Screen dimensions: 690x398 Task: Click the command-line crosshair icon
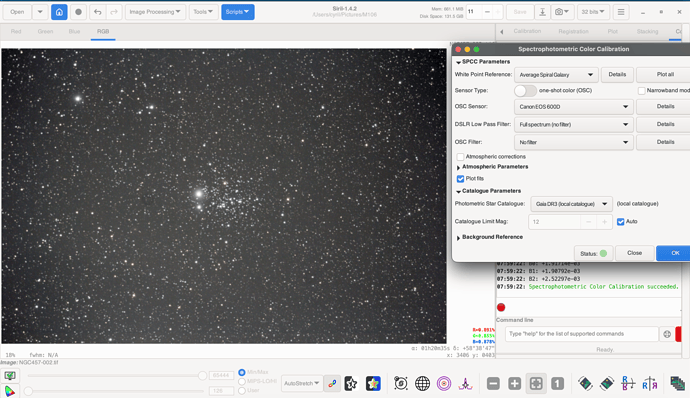pyautogui.click(x=667, y=334)
